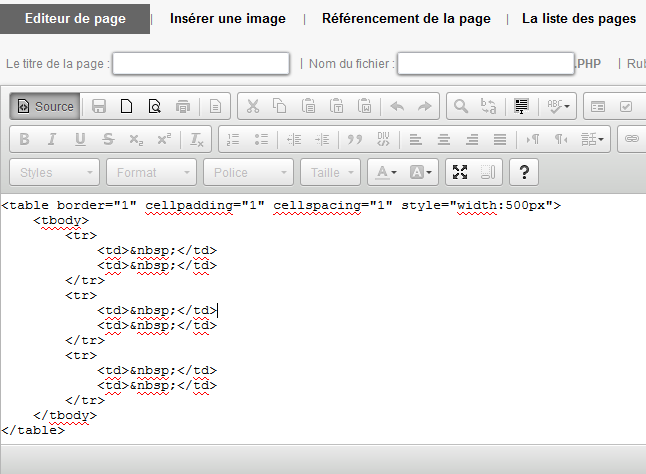This screenshot has height=474, width=646.
Task: Click the Find magnifier icon
Action: tap(461, 106)
